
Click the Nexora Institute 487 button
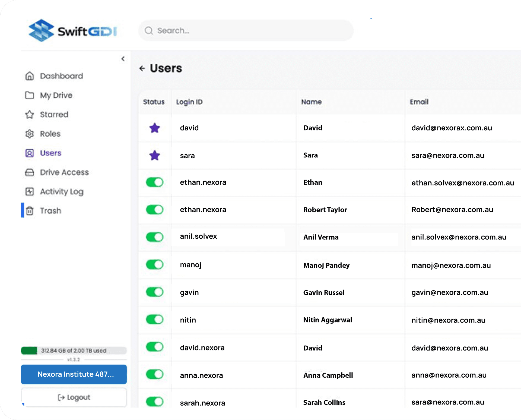74,374
